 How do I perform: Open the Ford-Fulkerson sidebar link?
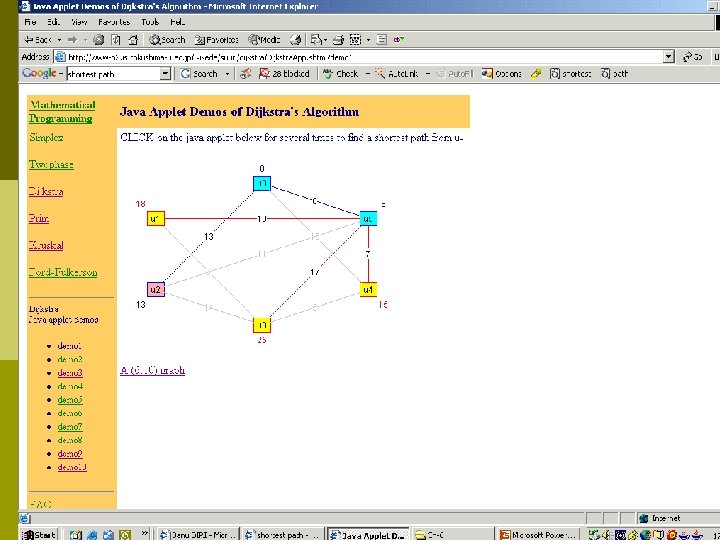point(63,272)
